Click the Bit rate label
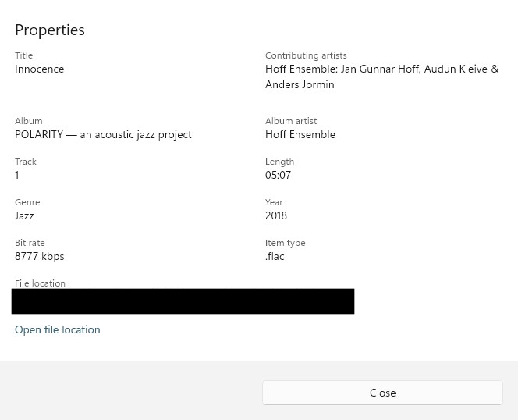This screenshot has width=518, height=420. pos(30,243)
